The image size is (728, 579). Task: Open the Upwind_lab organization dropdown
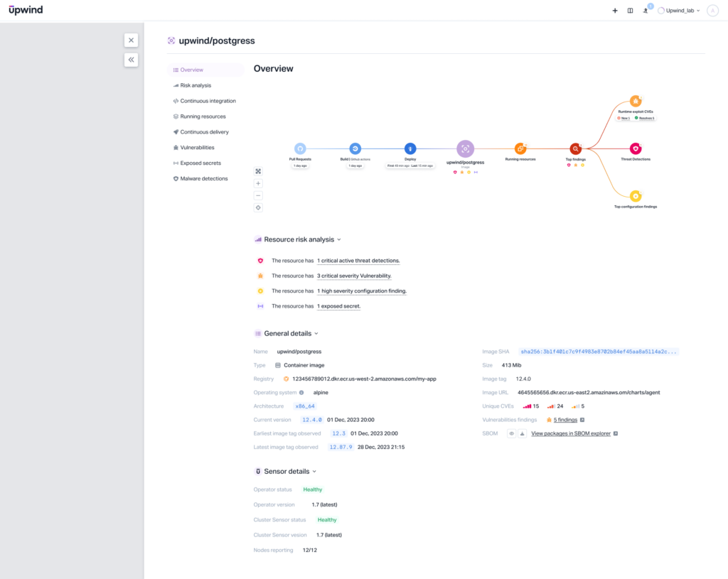(x=679, y=11)
